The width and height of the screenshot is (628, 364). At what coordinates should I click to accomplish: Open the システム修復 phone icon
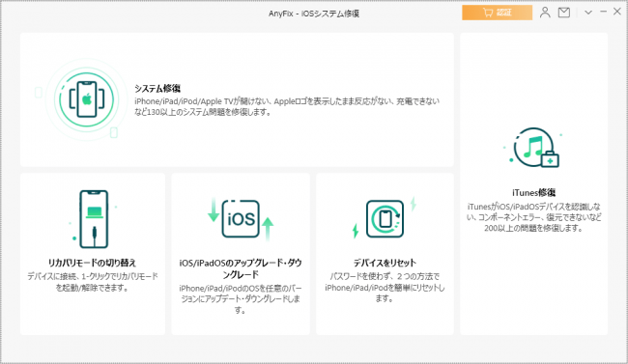click(x=87, y=99)
